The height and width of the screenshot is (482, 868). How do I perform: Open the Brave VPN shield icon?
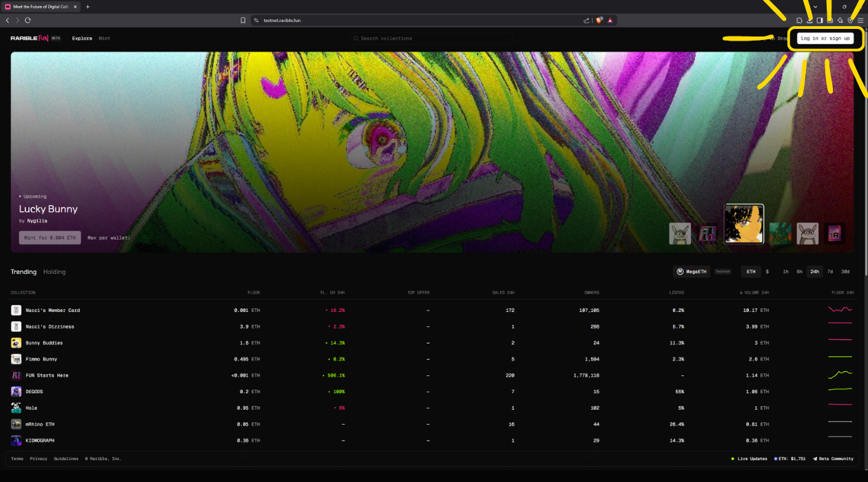click(x=850, y=21)
